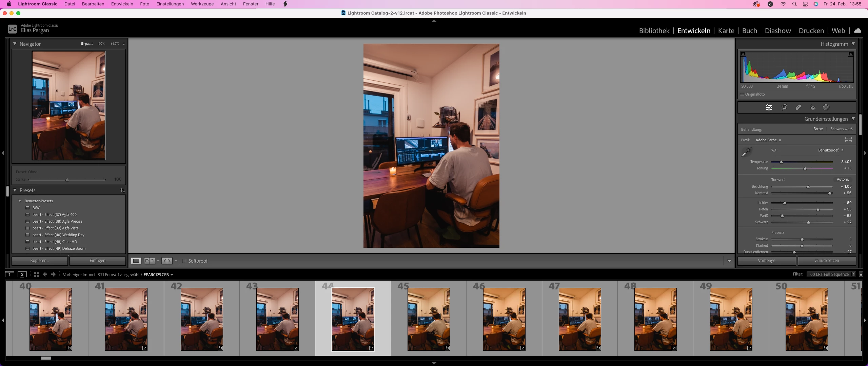Select the Healing (bandage) tool
This screenshot has height=366, width=868.
point(798,107)
